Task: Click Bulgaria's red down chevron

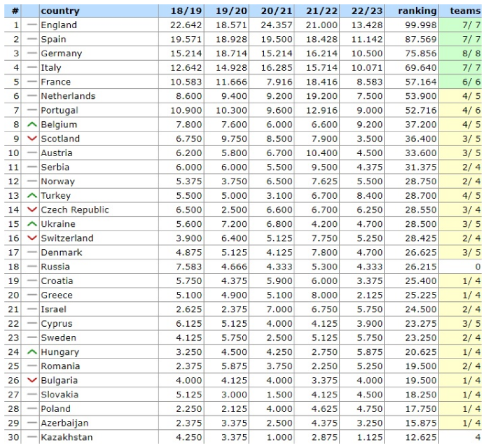Action: [x=33, y=381]
